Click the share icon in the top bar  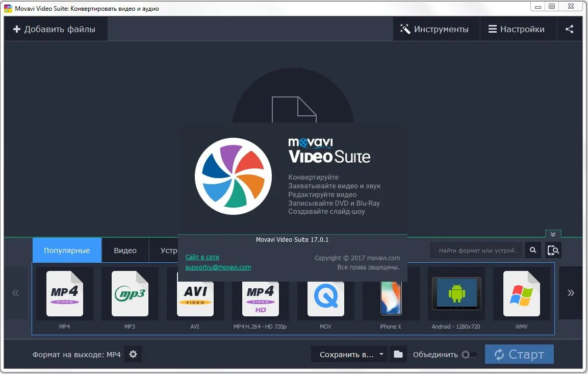(x=569, y=29)
